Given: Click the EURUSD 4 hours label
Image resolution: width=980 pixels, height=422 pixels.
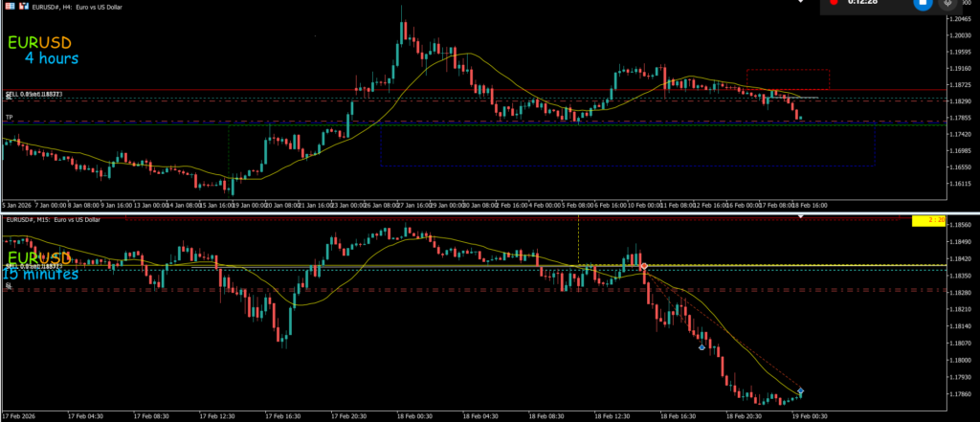Looking at the screenshot, I should click(43, 51).
